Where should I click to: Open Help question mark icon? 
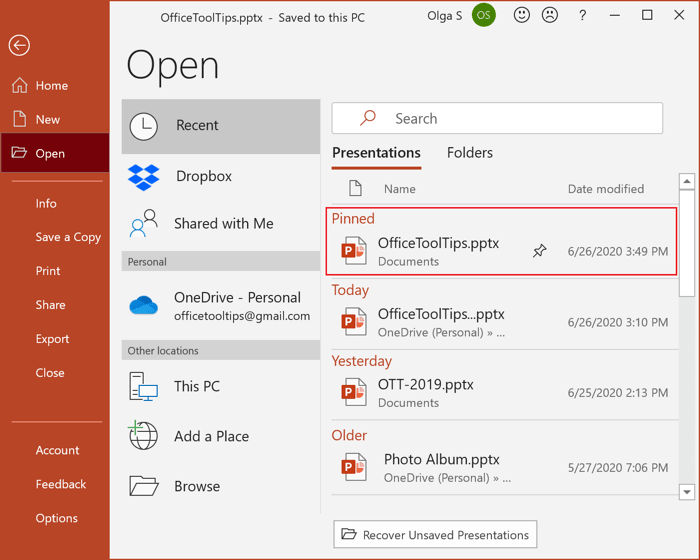tap(582, 16)
